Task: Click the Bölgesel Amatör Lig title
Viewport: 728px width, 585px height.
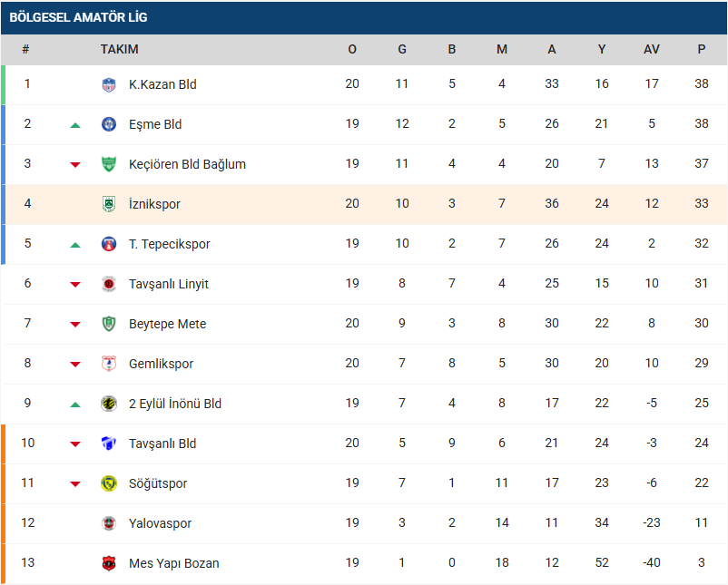Action: tap(78, 17)
